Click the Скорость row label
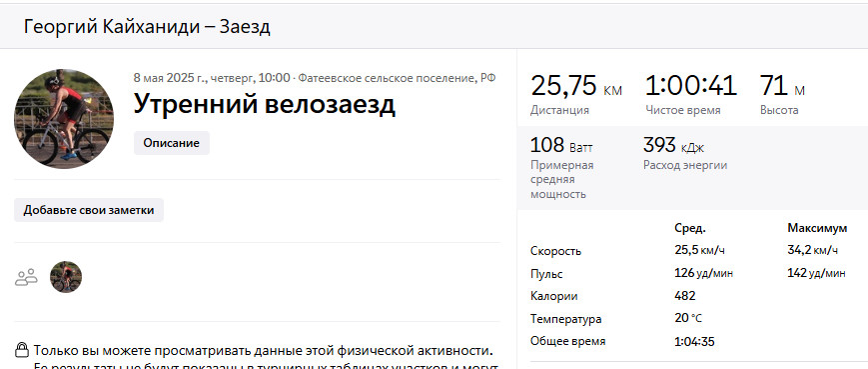Image resolution: width=868 pixels, height=369 pixels. (555, 251)
